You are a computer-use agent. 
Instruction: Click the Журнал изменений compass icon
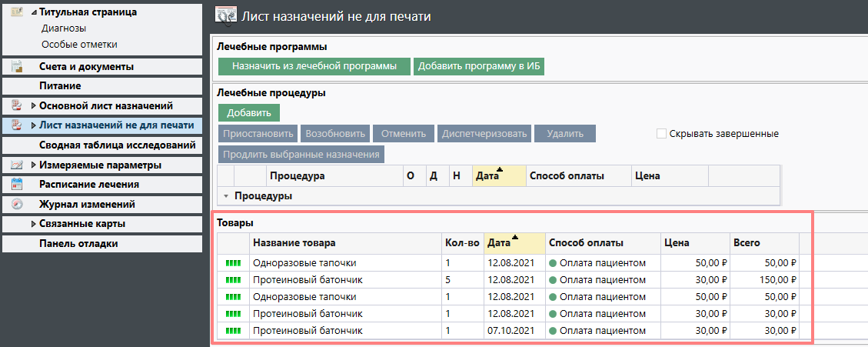tap(16, 205)
